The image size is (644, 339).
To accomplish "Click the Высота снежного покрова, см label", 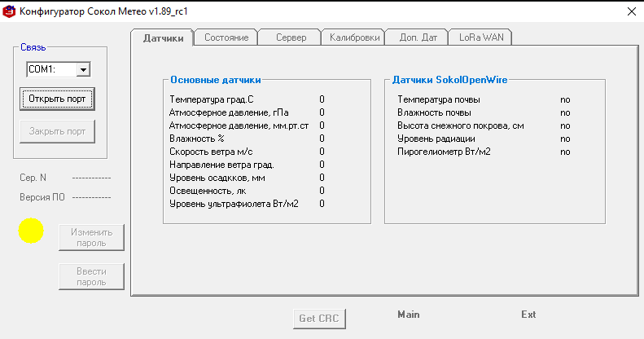I will click(461, 125).
